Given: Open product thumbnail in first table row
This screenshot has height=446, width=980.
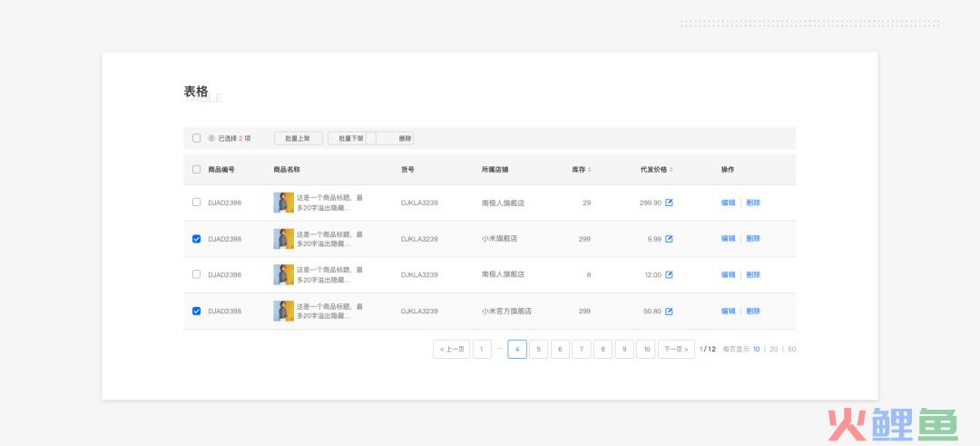Looking at the screenshot, I should click(283, 203).
